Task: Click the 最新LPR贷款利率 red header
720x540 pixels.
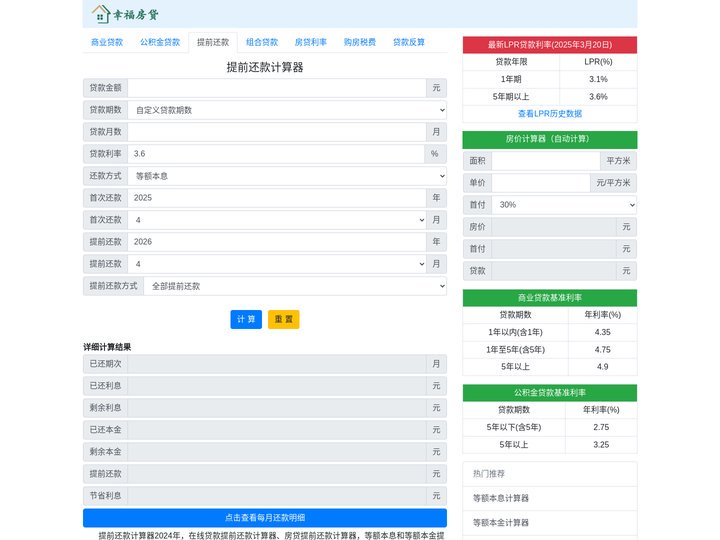Action: [x=550, y=45]
